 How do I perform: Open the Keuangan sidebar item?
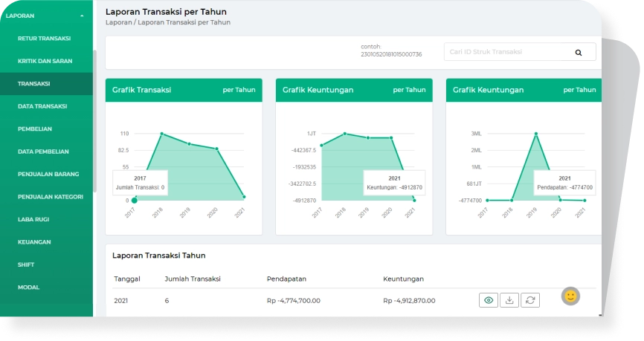[x=34, y=242]
